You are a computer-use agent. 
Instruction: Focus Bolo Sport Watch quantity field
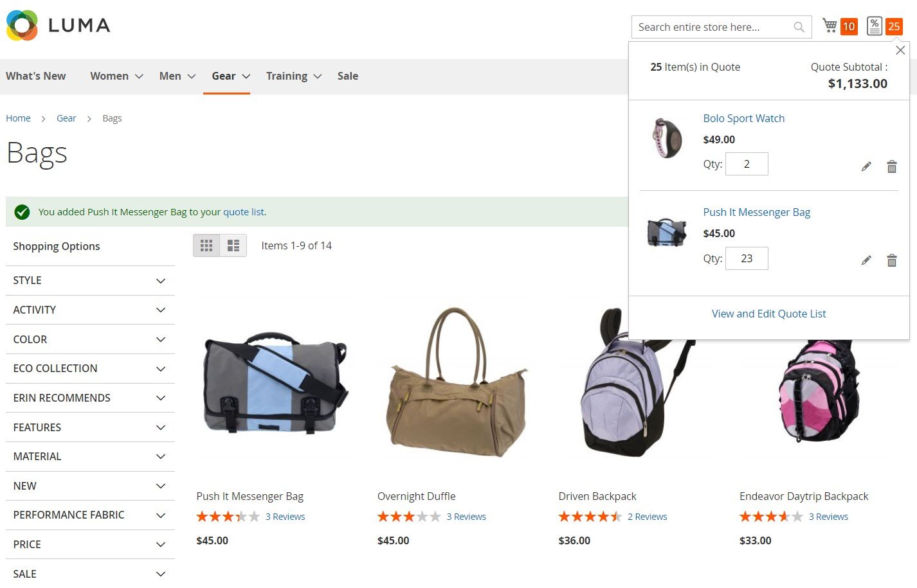[747, 164]
